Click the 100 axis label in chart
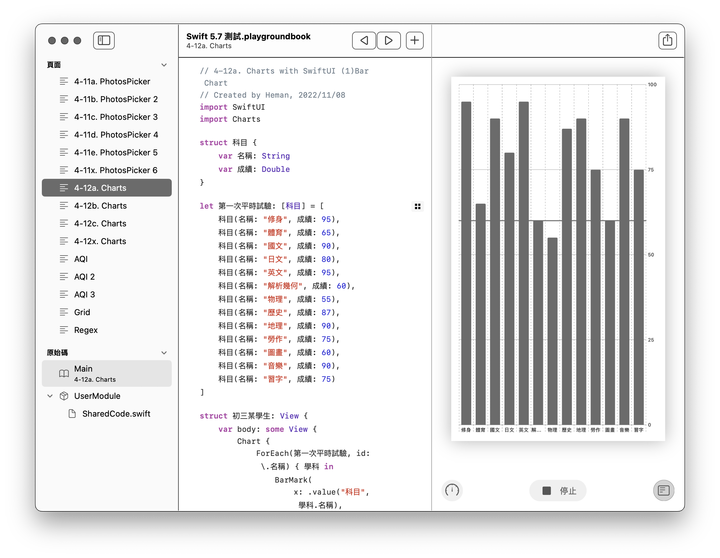 [652, 85]
